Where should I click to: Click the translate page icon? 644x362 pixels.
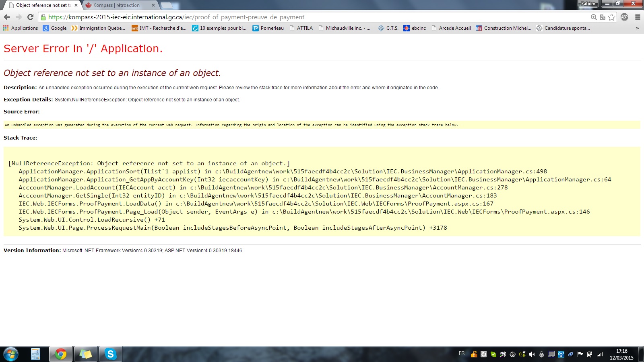(x=603, y=17)
